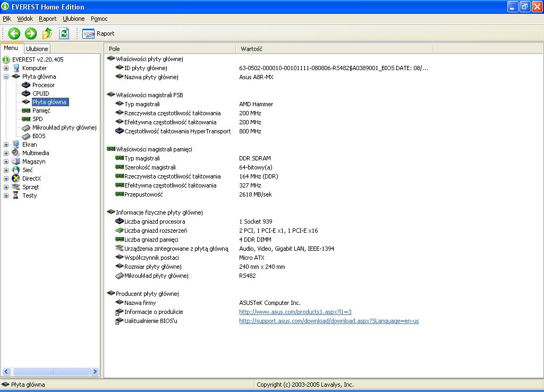Click the tree scrollbar left arrow
Screen dimensions: 544x392
pyautogui.click(x=6, y=371)
